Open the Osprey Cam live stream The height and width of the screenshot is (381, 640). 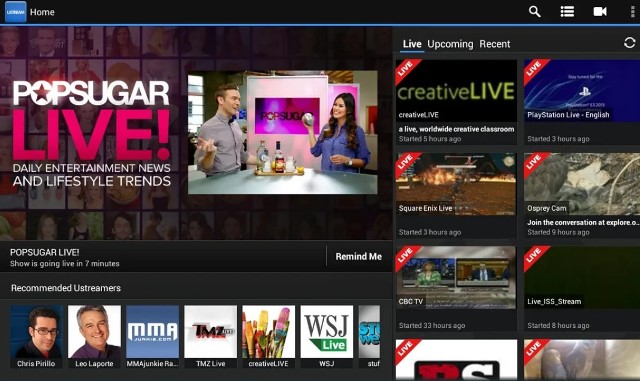pos(582,184)
